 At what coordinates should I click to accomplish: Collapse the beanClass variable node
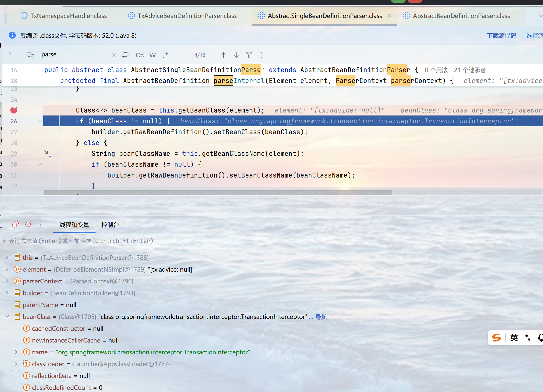[x=7, y=317]
